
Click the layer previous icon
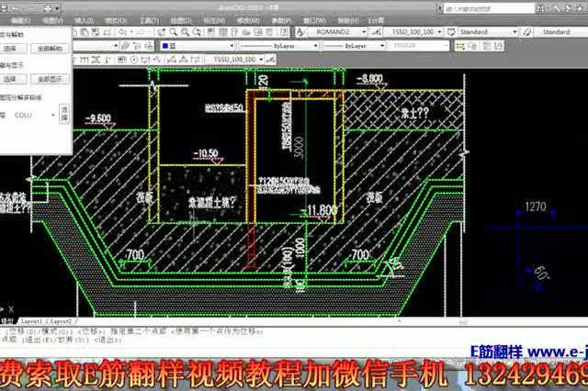[137, 46]
